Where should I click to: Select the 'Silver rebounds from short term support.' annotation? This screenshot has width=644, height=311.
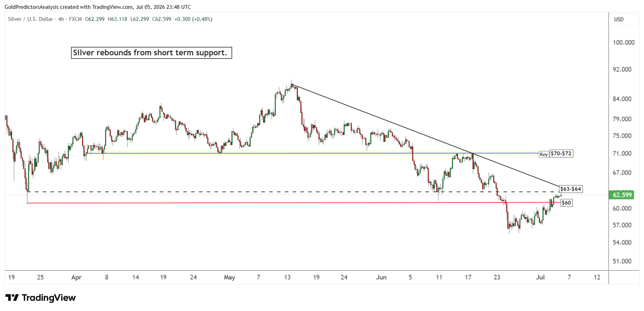pos(152,53)
